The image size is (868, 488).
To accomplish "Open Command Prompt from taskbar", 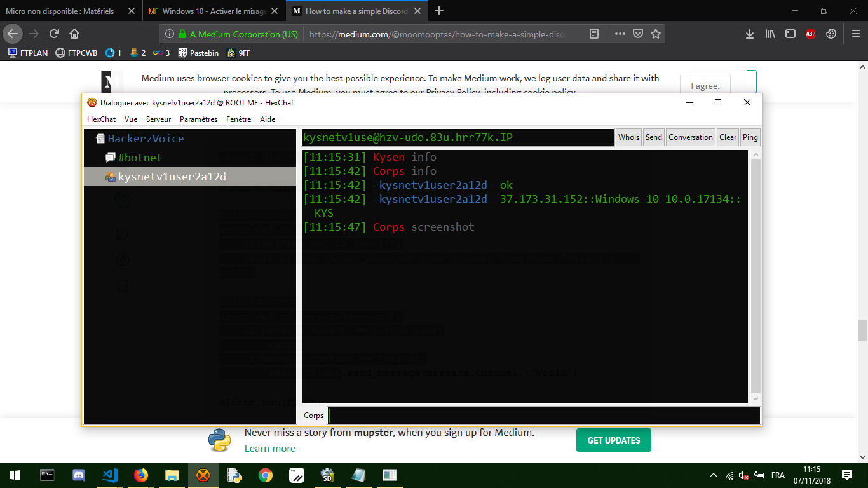I will tap(47, 475).
